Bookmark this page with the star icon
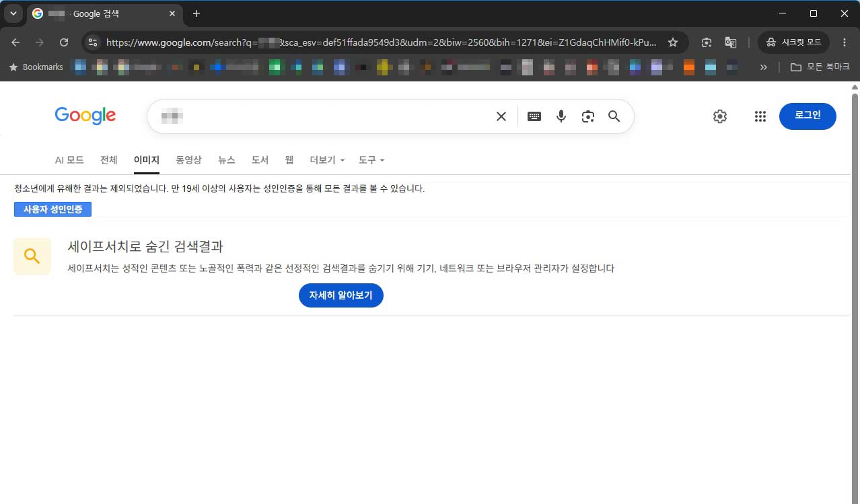The height and width of the screenshot is (504, 860). (672, 42)
